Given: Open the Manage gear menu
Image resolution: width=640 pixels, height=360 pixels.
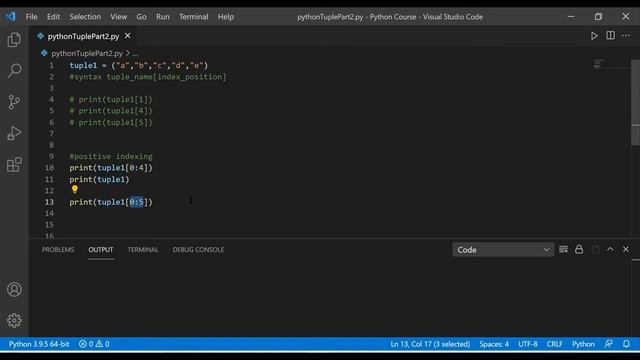Looking at the screenshot, I should tap(14, 320).
